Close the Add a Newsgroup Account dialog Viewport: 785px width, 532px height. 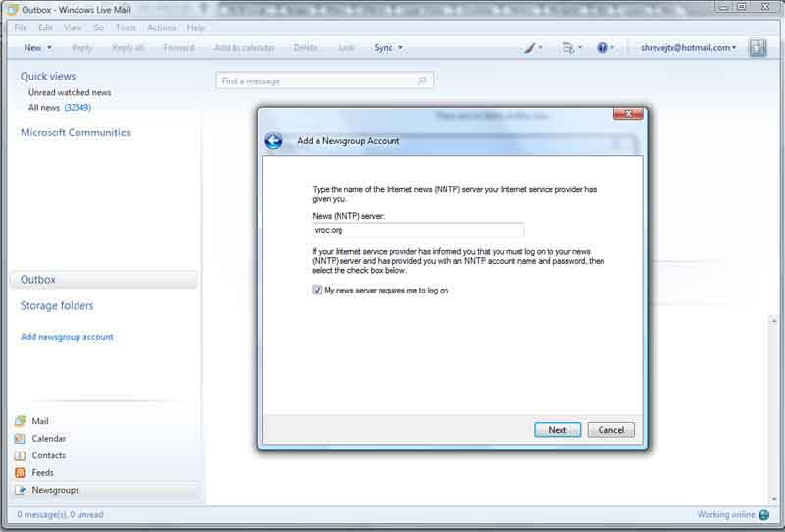pos(628,114)
